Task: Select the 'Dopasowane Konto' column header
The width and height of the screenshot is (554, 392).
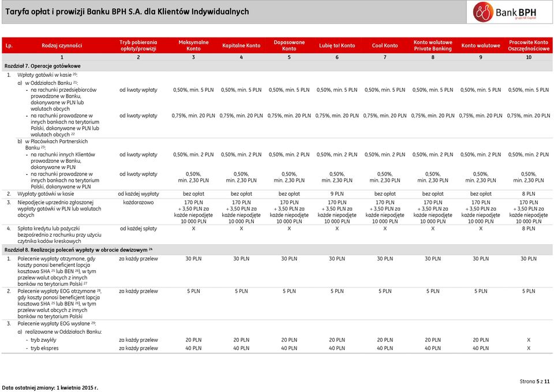Action: (289, 46)
